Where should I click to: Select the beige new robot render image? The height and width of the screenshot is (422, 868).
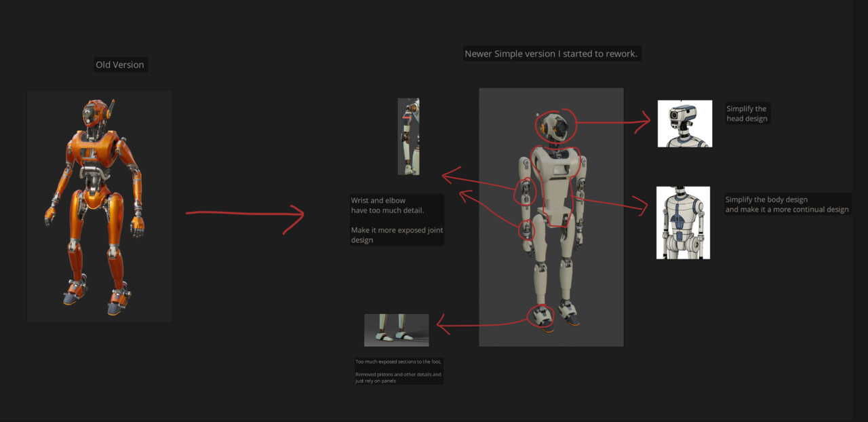pos(551,217)
